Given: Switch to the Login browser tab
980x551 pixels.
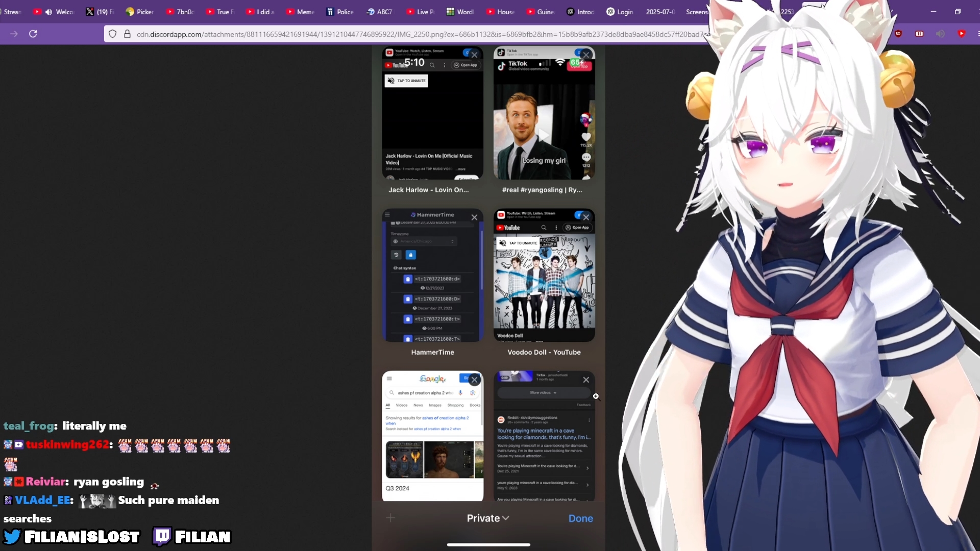Looking at the screenshot, I should point(620,12).
